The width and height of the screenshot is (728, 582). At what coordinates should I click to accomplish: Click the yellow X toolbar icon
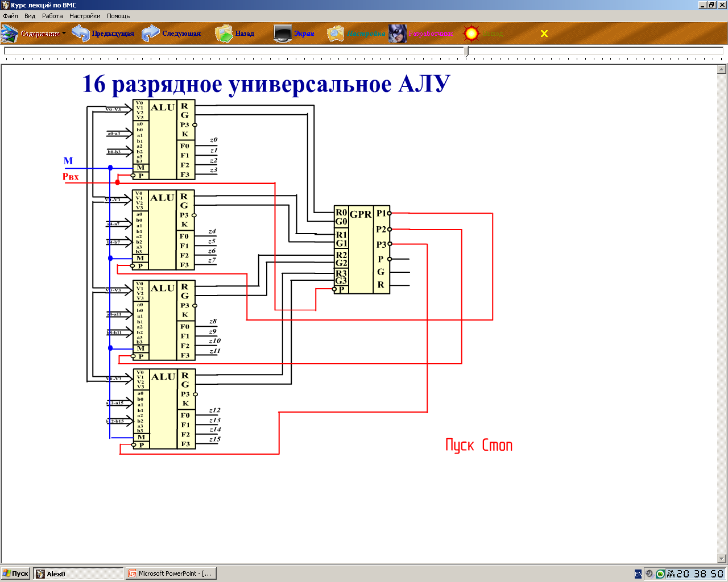click(x=544, y=34)
